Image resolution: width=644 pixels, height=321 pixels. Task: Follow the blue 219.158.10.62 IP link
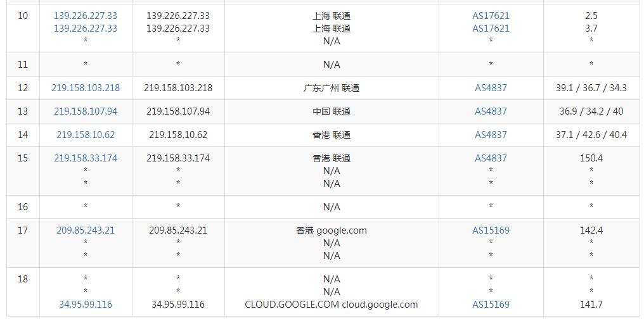[86, 135]
